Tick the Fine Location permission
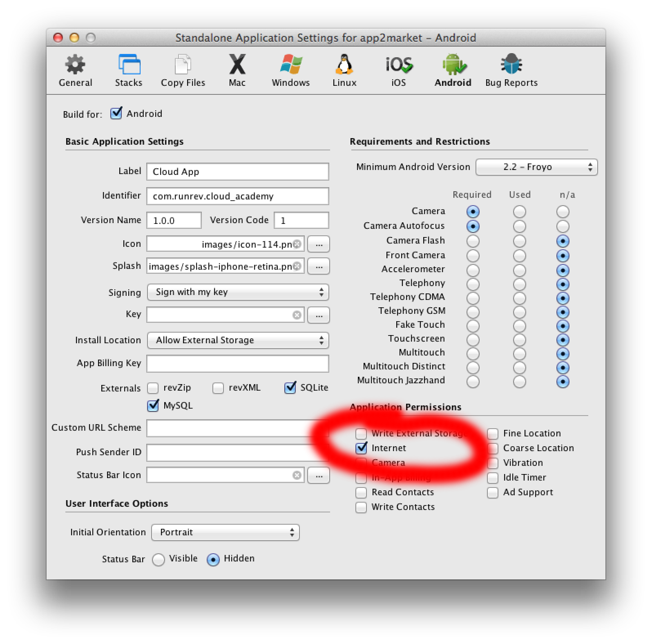Image resolution: width=652 pixels, height=644 pixels. (x=493, y=434)
